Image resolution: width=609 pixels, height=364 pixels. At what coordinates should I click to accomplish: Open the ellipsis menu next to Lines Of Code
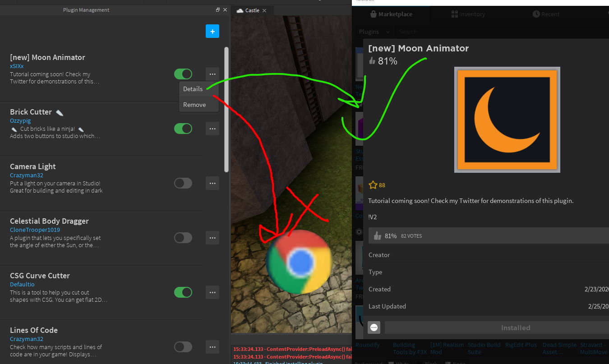(x=212, y=347)
